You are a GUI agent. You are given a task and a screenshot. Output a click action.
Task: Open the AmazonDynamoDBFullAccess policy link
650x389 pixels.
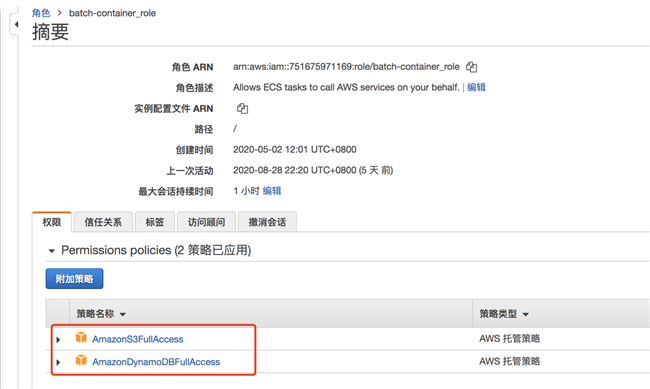click(156, 362)
